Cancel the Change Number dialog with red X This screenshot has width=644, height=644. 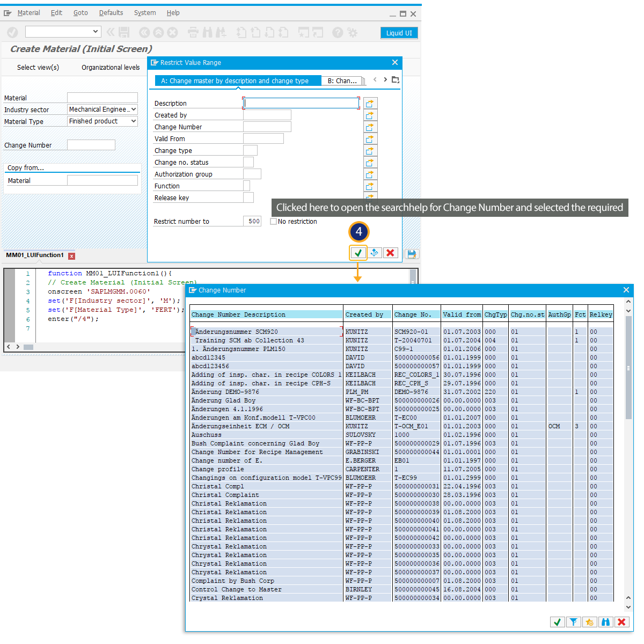click(x=621, y=622)
